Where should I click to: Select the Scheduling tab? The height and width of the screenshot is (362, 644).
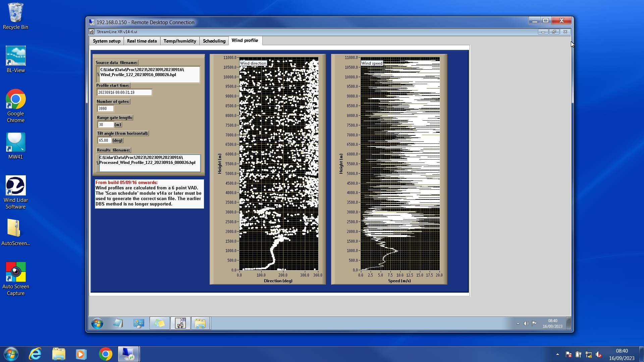(214, 41)
